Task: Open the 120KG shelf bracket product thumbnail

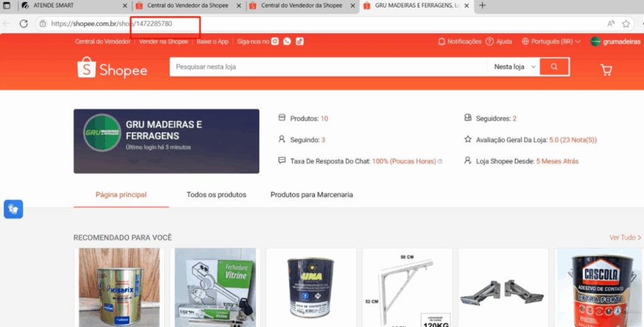Action: (408, 287)
